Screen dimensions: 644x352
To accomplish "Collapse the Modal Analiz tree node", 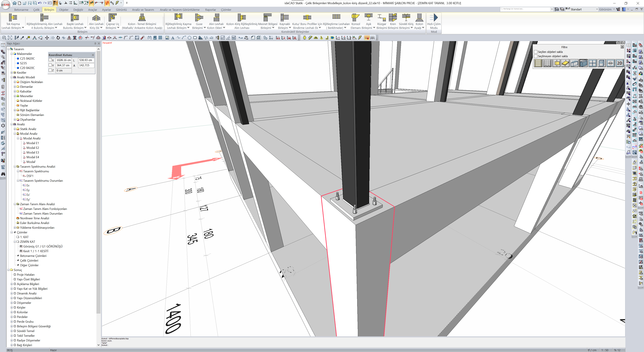I will 15,134.
